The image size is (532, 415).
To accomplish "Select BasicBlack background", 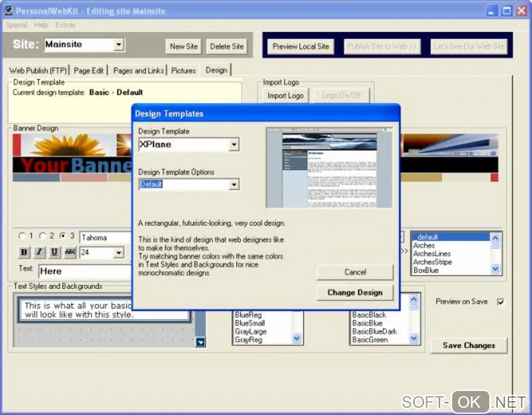I will tap(379, 315).
